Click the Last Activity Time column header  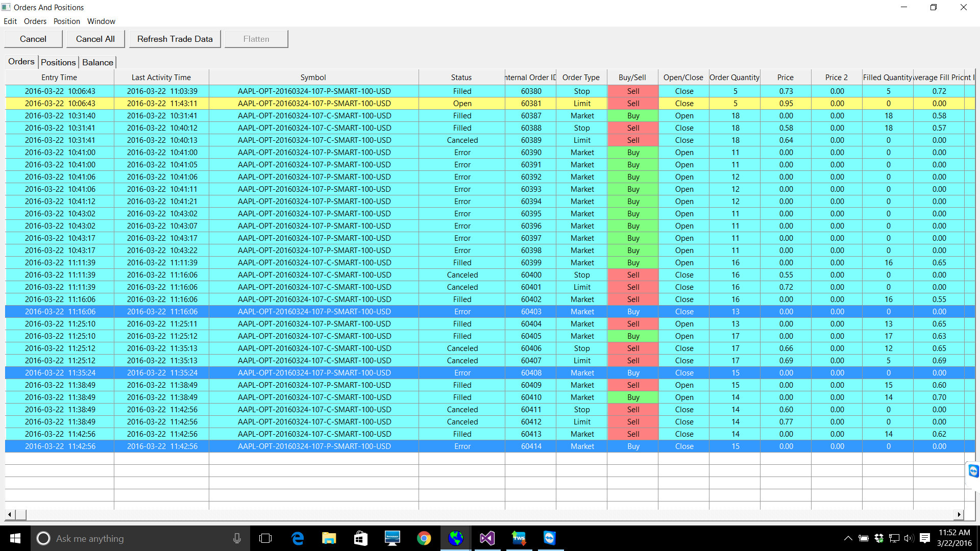coord(161,78)
